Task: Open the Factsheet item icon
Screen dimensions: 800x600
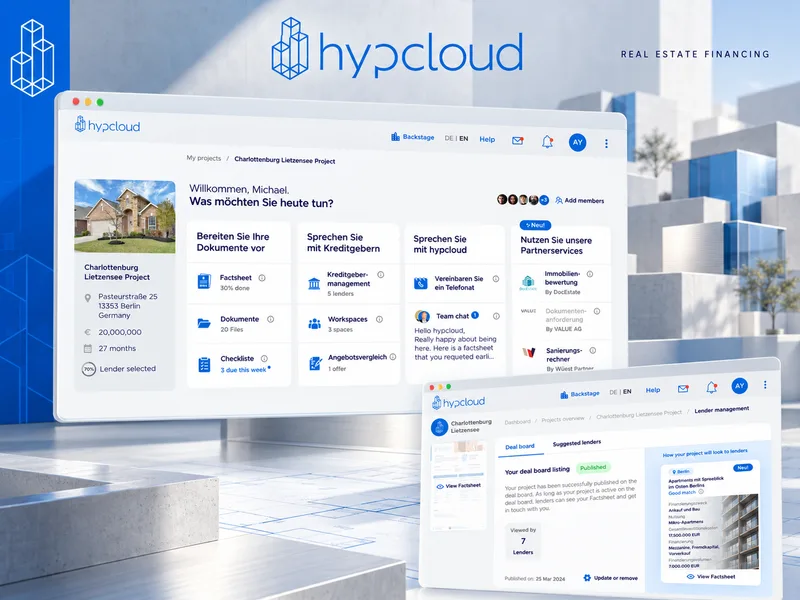Action: (x=204, y=282)
